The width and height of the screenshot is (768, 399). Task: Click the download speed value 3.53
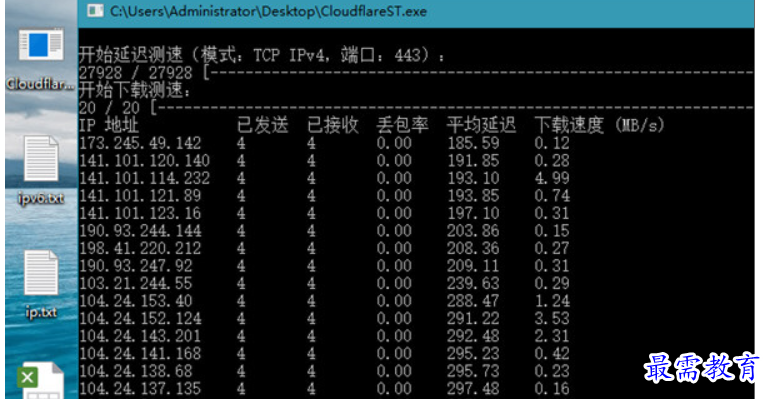552,319
